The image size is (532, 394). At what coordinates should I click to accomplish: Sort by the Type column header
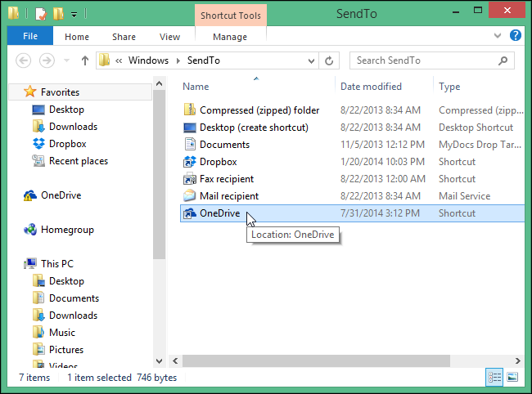pyautogui.click(x=449, y=87)
